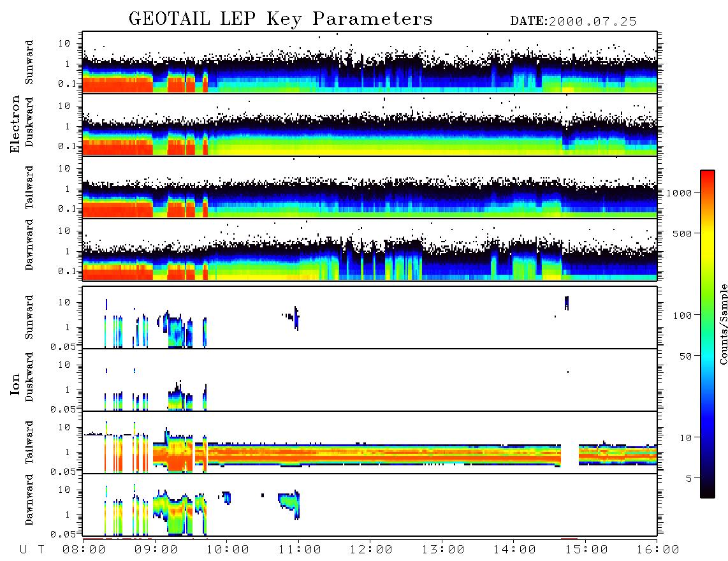Click the 14:00 time tick label
The height and width of the screenshot is (561, 728).
coord(514,550)
